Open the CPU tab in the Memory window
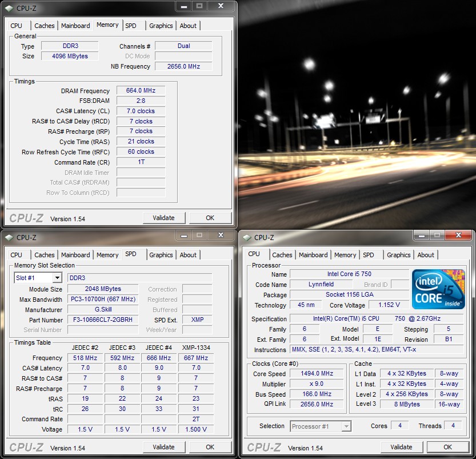This screenshot has width=476, height=459. (17, 26)
